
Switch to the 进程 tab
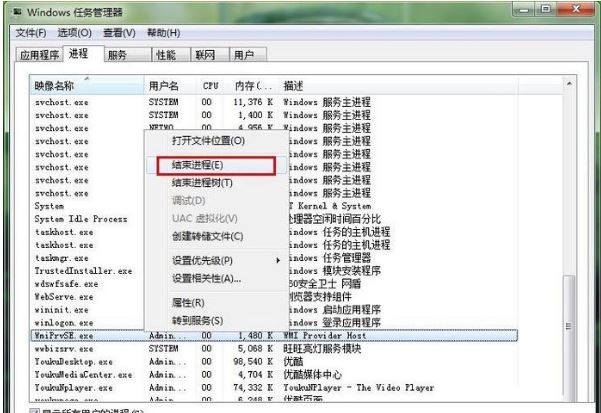(x=83, y=53)
